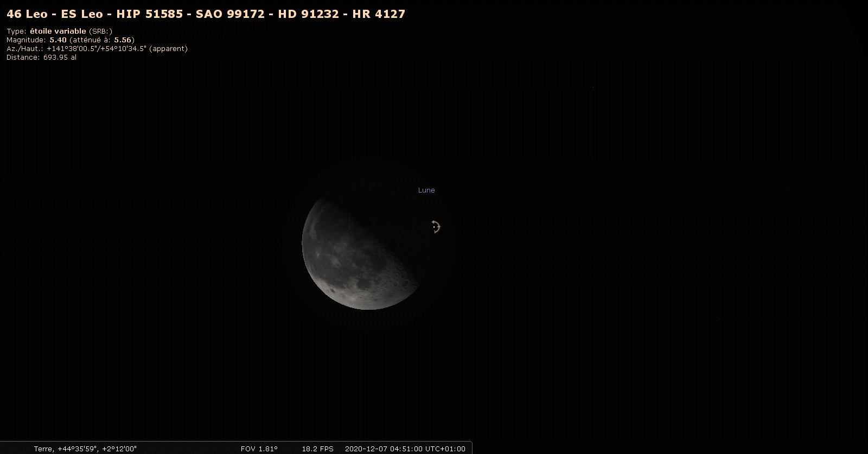Click the "HR 4127" catalog identifier

click(x=379, y=14)
